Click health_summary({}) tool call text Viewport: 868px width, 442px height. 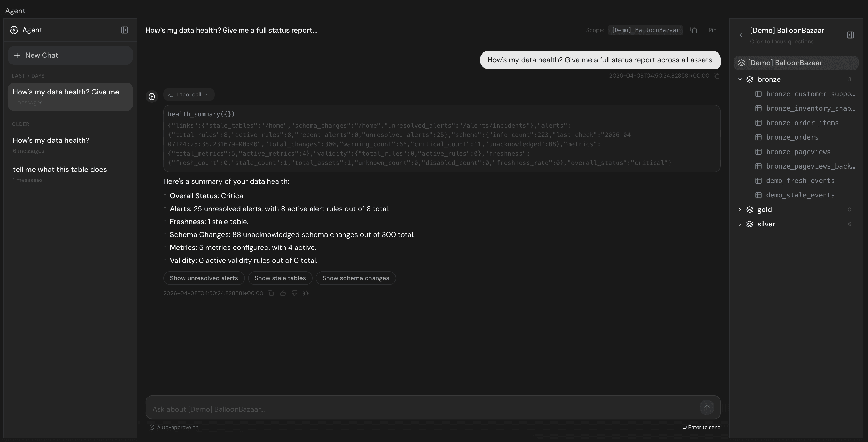coord(201,114)
